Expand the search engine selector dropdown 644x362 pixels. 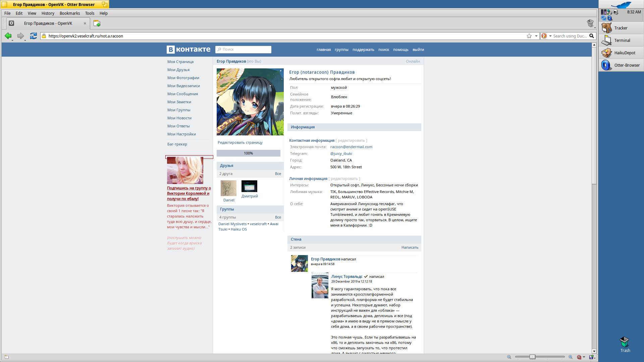(550, 36)
